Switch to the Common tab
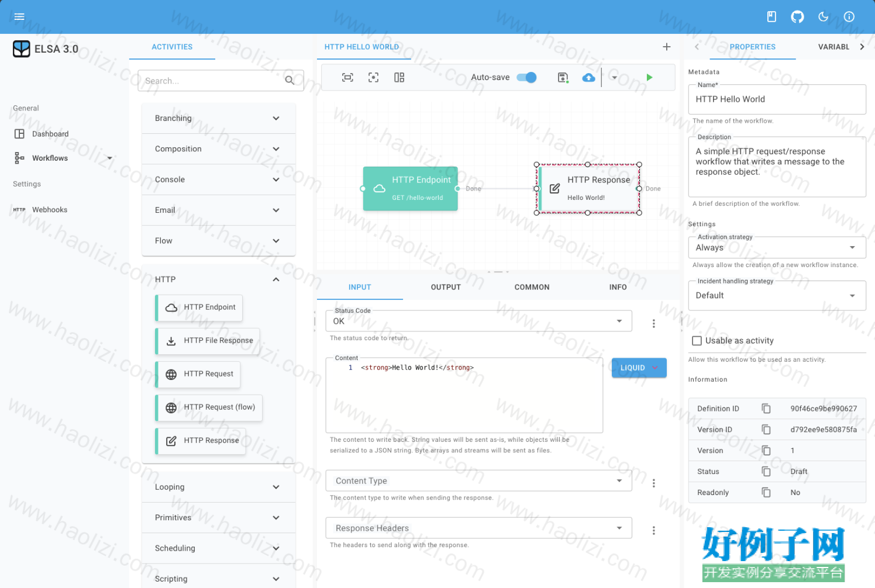 [532, 287]
